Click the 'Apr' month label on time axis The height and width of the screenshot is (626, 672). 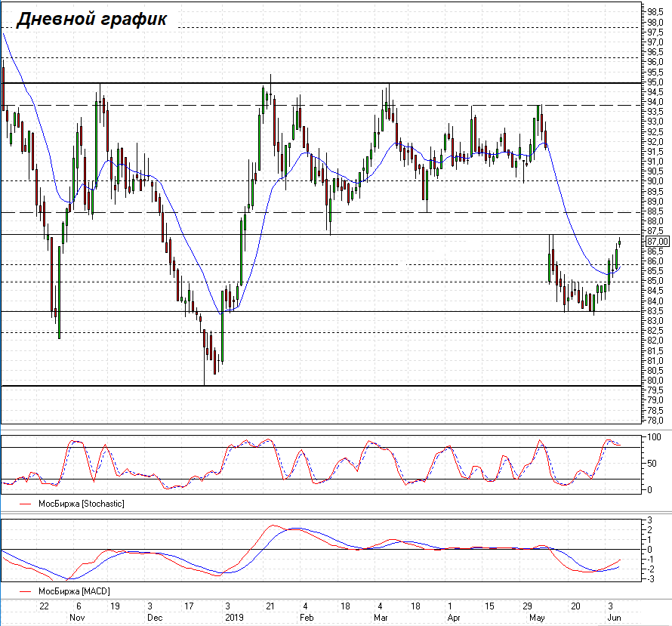tap(454, 618)
